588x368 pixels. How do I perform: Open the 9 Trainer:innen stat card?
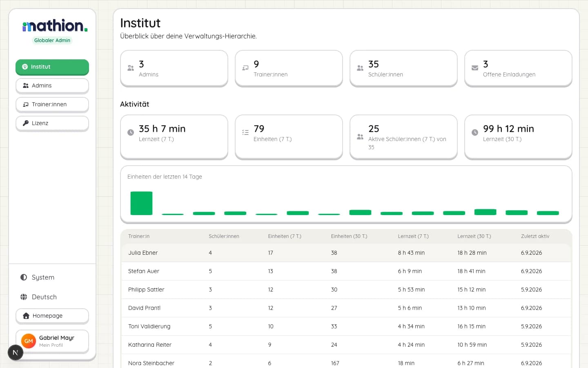tap(289, 68)
